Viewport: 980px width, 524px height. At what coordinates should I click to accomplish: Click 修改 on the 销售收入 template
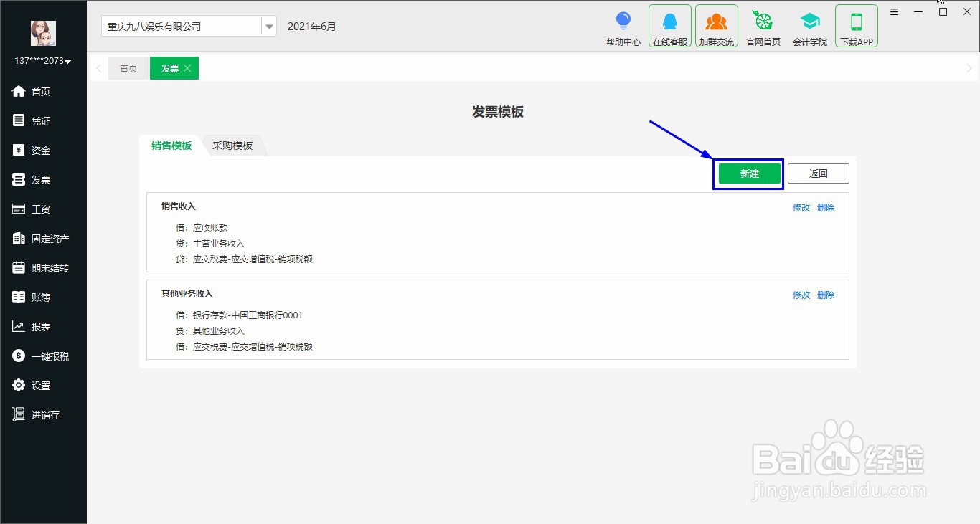pos(801,207)
